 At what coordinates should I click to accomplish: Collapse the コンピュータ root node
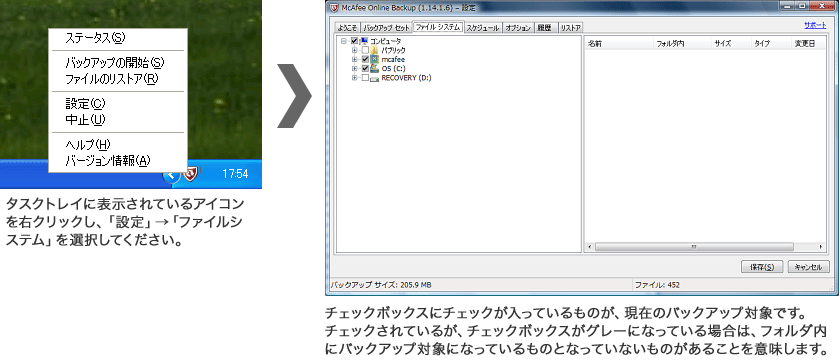tap(343, 41)
